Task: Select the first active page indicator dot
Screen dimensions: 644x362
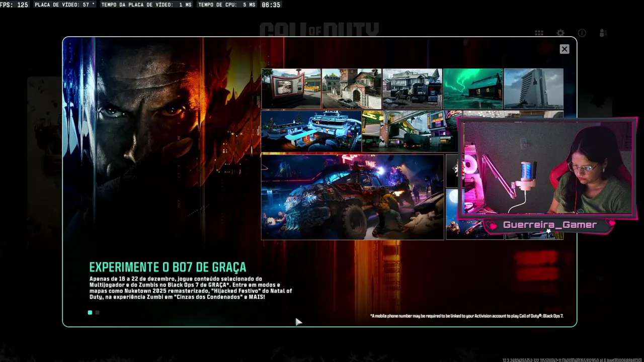Action: pyautogui.click(x=90, y=312)
